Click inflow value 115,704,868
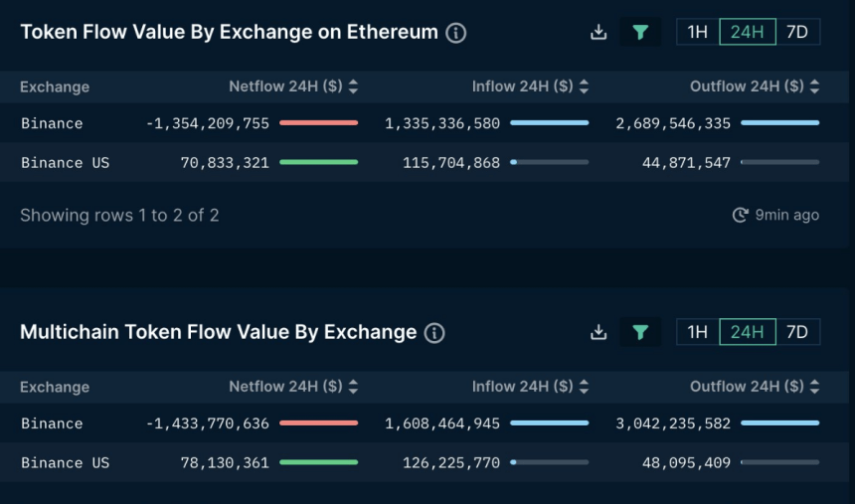This screenshot has width=855, height=504. tap(451, 163)
